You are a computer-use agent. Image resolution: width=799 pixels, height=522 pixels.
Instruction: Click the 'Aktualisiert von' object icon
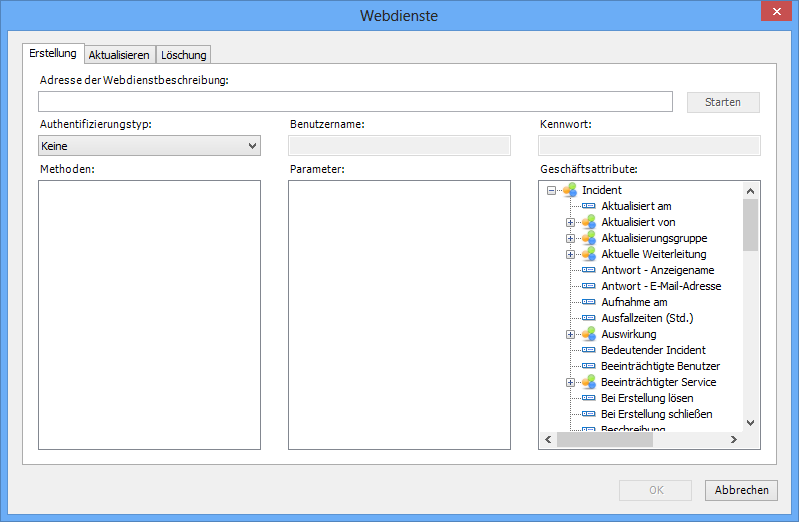click(589, 222)
